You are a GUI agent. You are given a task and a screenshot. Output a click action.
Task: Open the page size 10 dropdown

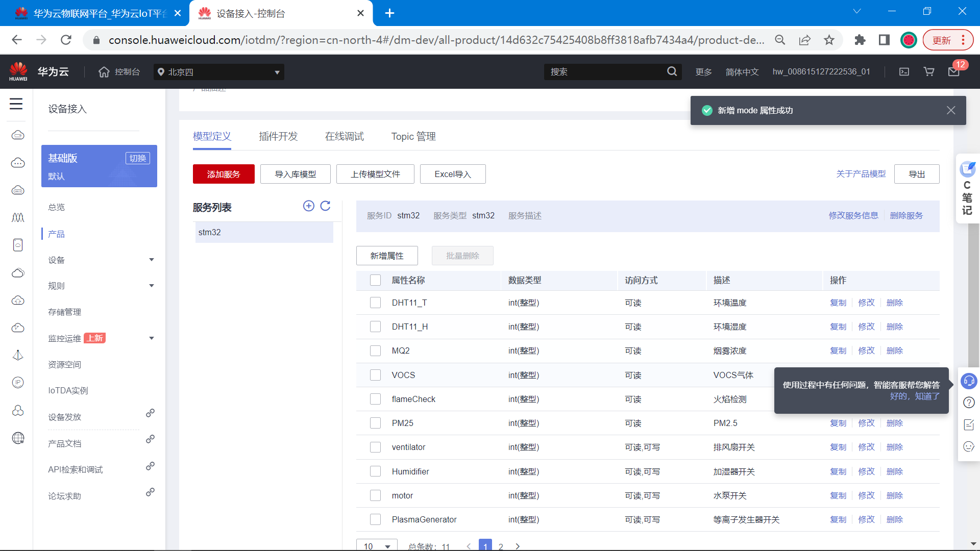pos(377,545)
